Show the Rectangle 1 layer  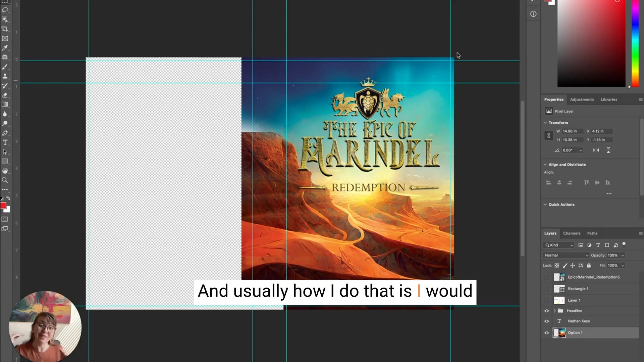point(547,289)
